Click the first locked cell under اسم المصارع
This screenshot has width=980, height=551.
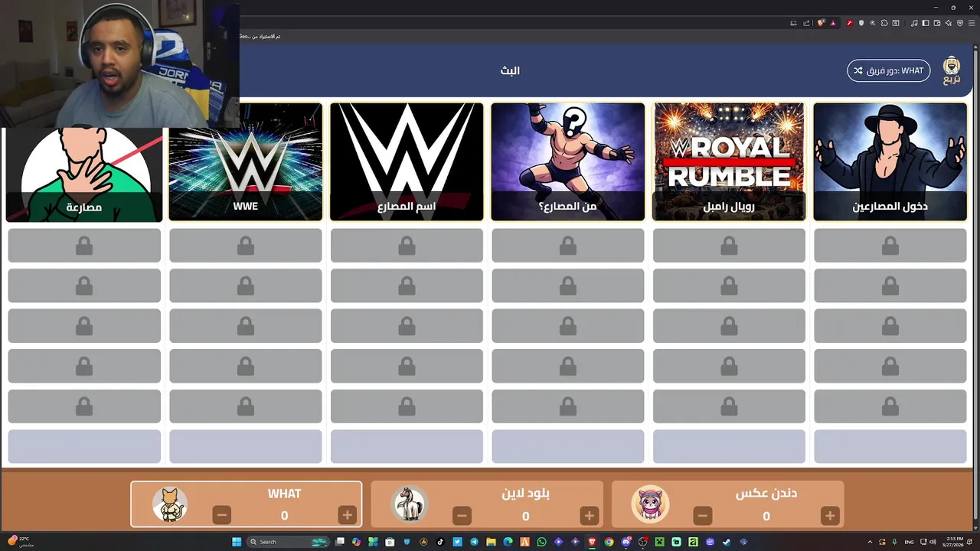tap(407, 246)
